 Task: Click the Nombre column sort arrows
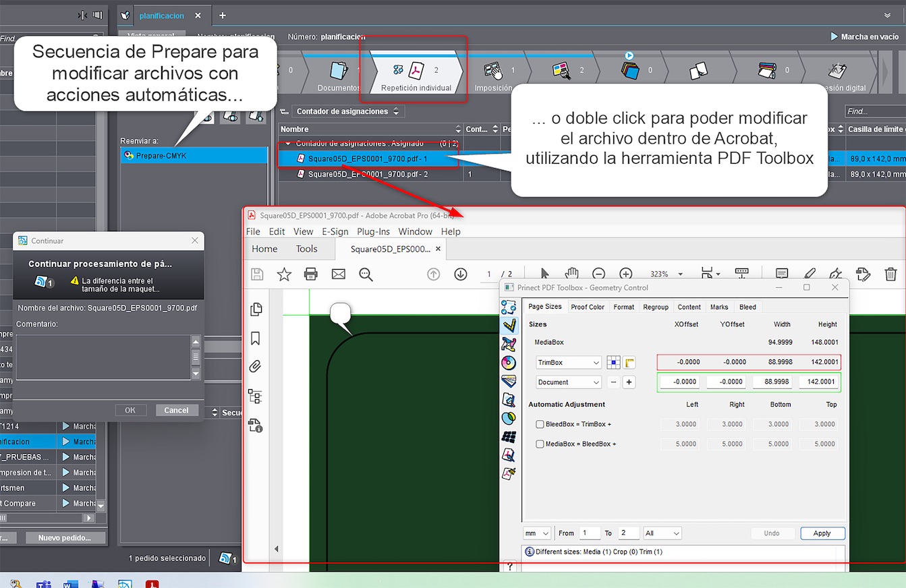(457, 129)
